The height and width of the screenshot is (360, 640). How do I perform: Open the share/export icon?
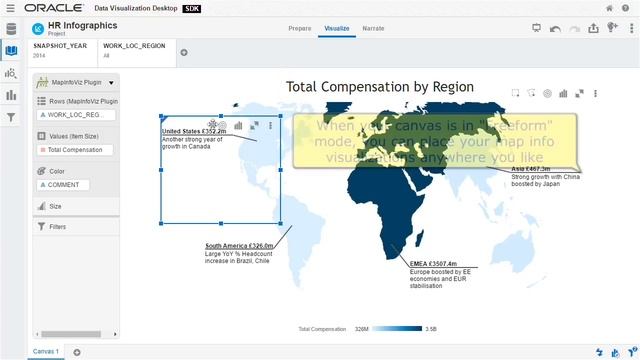pyautogui.click(x=593, y=28)
